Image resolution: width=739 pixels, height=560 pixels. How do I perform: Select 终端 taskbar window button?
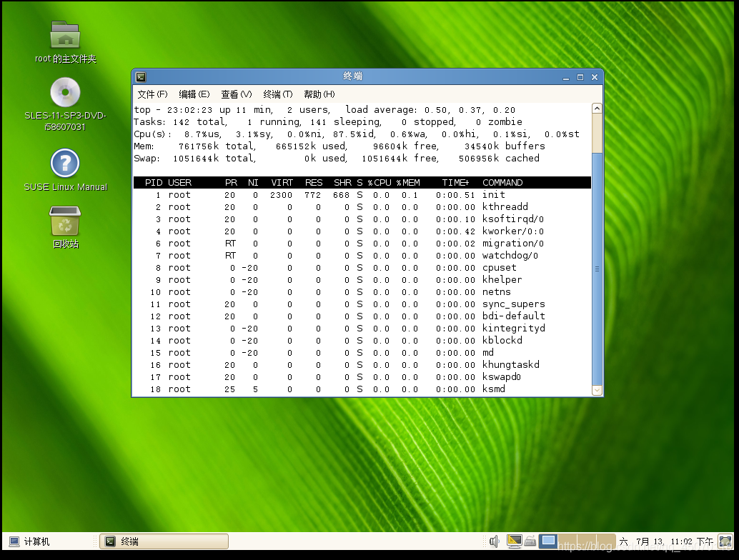click(x=164, y=541)
